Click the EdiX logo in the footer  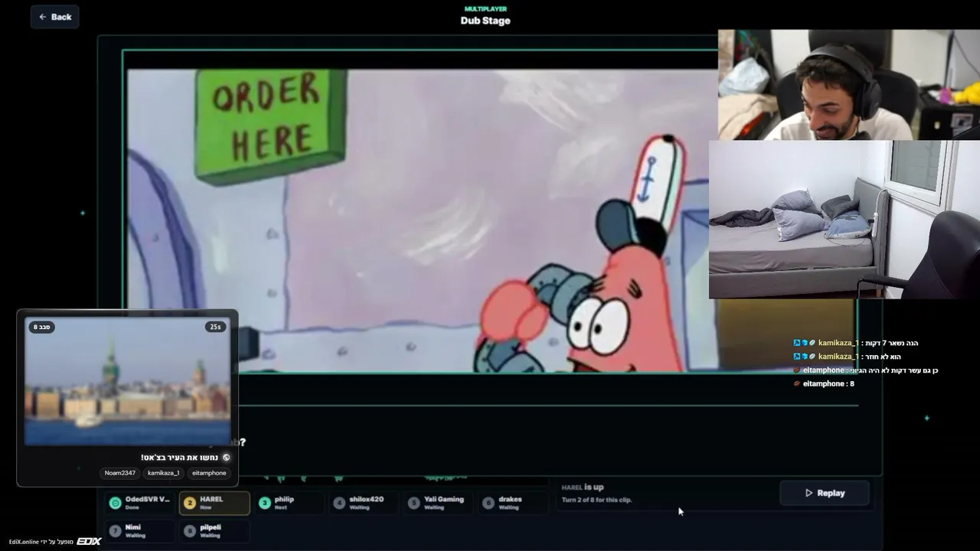click(x=89, y=541)
